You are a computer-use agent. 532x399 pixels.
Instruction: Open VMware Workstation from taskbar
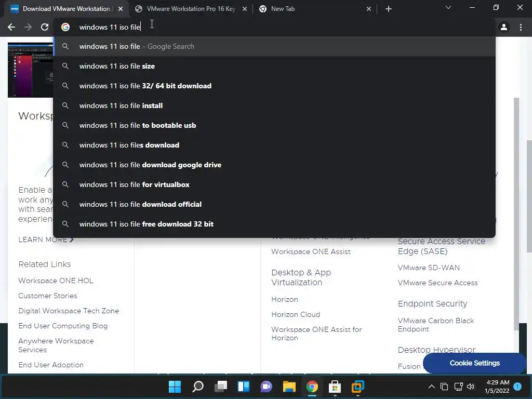click(x=357, y=387)
